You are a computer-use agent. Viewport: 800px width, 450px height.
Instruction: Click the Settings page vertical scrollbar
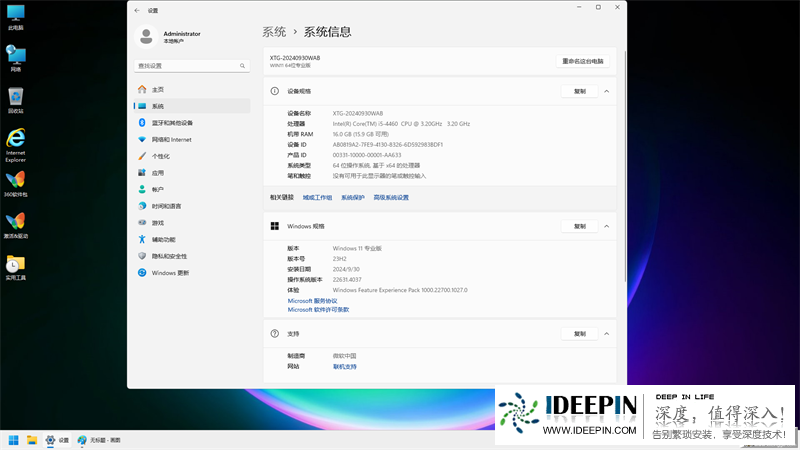coord(625,166)
